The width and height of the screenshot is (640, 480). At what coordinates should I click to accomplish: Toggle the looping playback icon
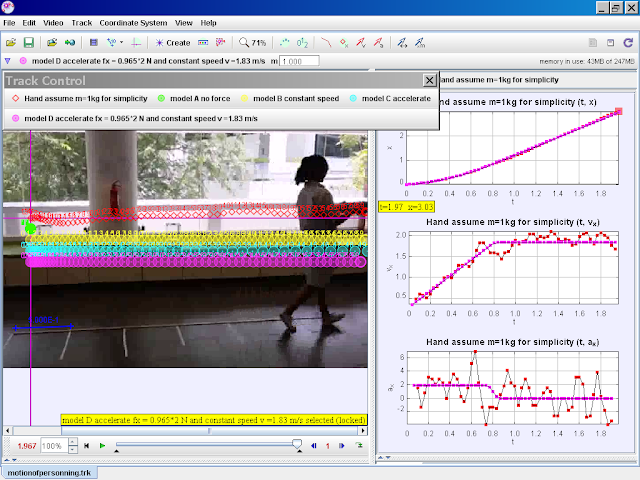click(x=359, y=445)
